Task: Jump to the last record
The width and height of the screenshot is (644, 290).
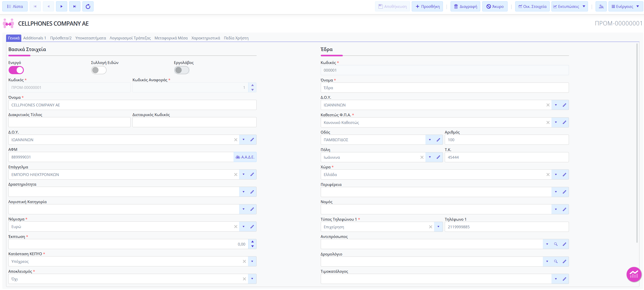Action: tap(75, 6)
